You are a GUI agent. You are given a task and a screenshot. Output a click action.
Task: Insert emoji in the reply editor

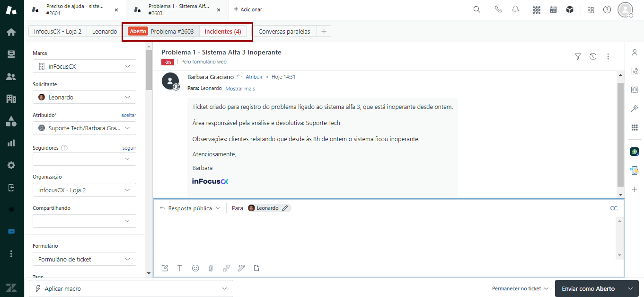(x=195, y=268)
